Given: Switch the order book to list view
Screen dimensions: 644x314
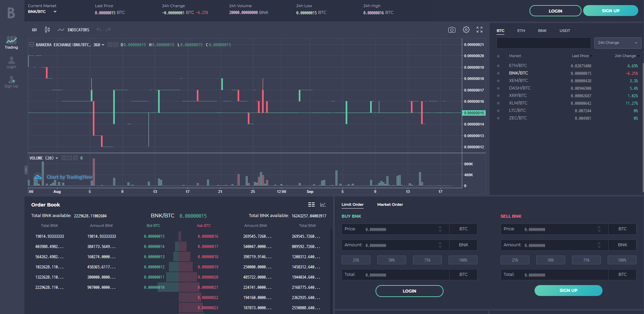Looking at the screenshot, I should tap(311, 204).
